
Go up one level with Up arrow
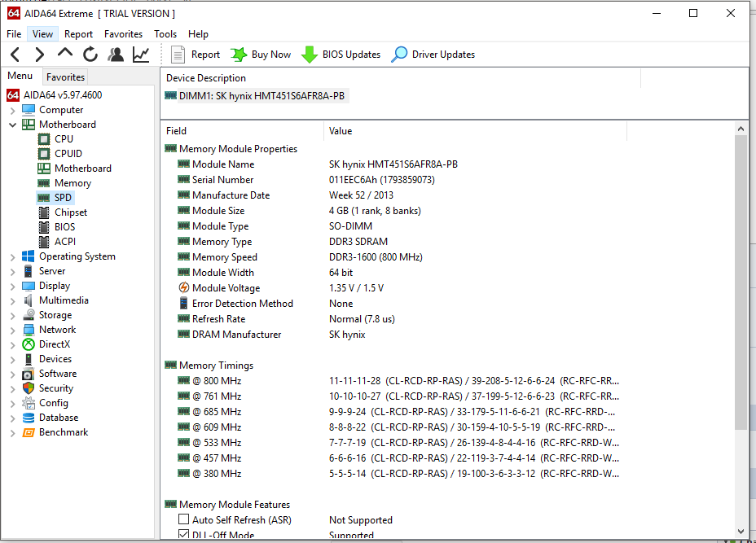[65, 54]
